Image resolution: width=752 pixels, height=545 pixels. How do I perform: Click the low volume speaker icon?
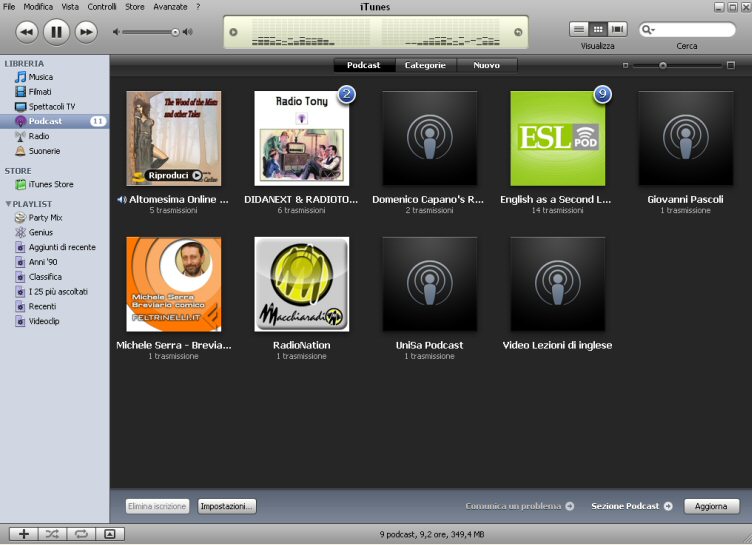[116, 32]
